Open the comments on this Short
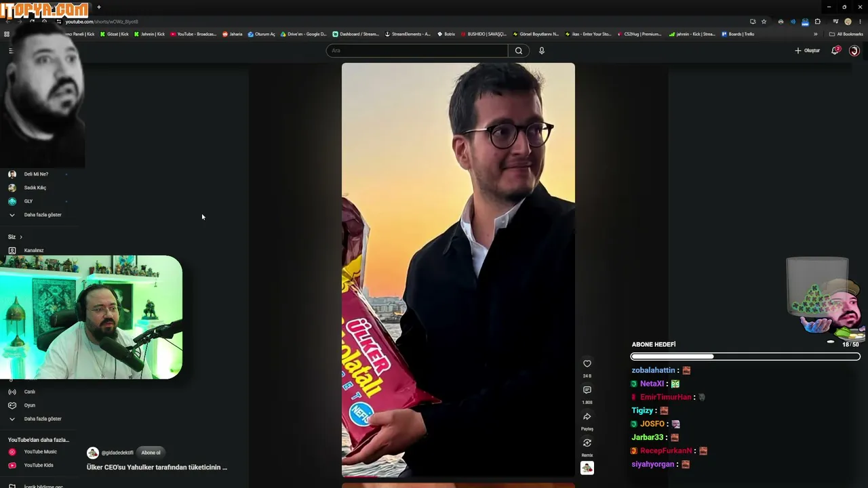 (587, 390)
